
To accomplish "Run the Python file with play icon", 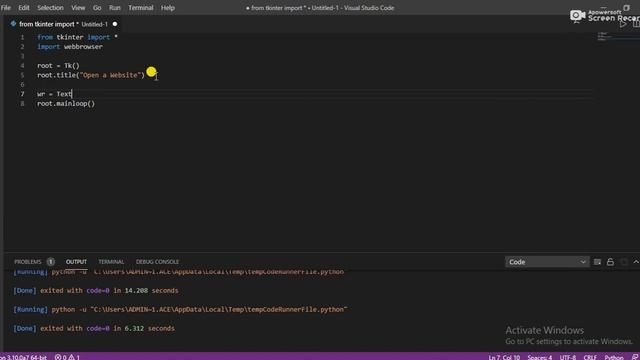I will point(622,24).
